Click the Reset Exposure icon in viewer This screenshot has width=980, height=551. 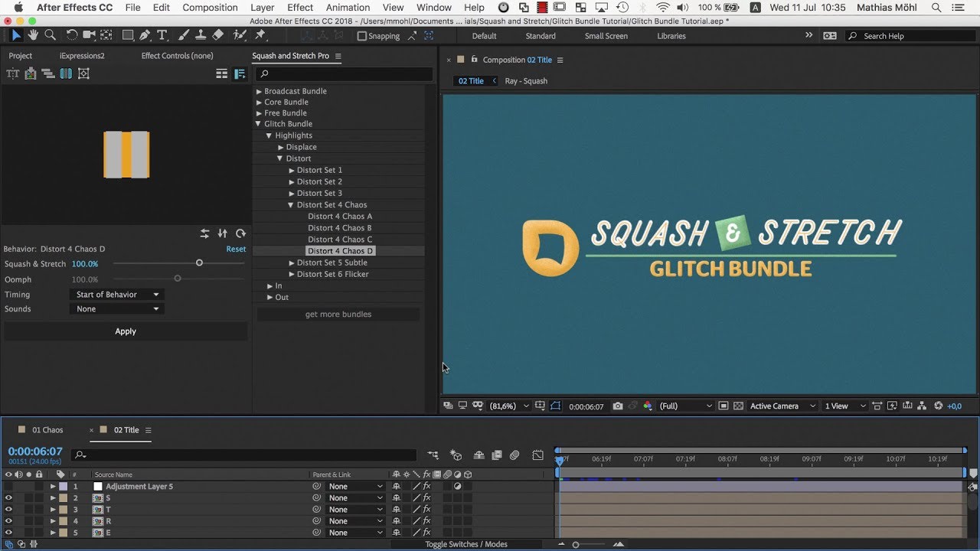pos(939,406)
